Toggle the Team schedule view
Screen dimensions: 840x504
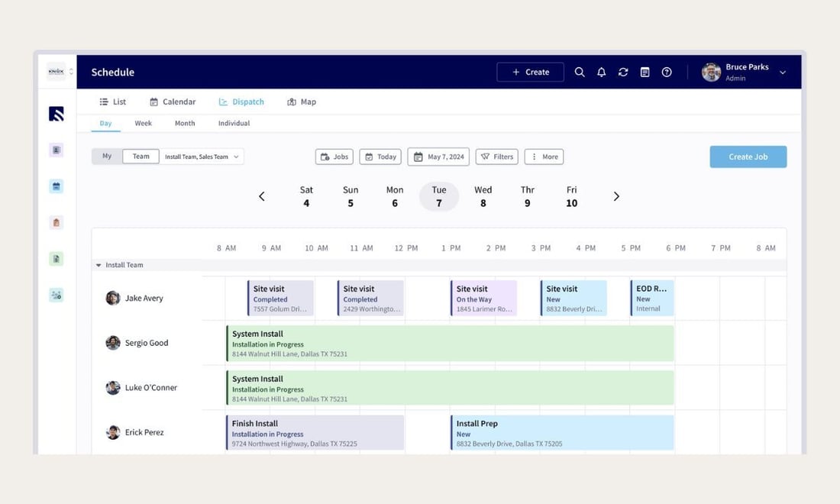click(x=141, y=157)
